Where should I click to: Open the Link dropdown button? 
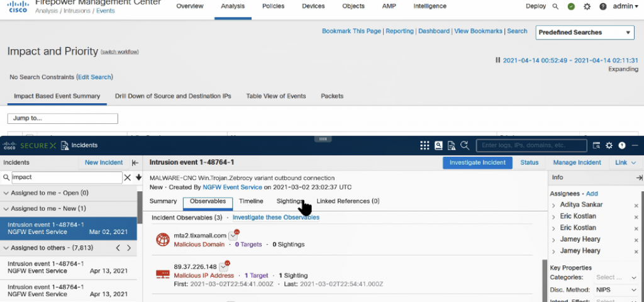pyautogui.click(x=626, y=163)
